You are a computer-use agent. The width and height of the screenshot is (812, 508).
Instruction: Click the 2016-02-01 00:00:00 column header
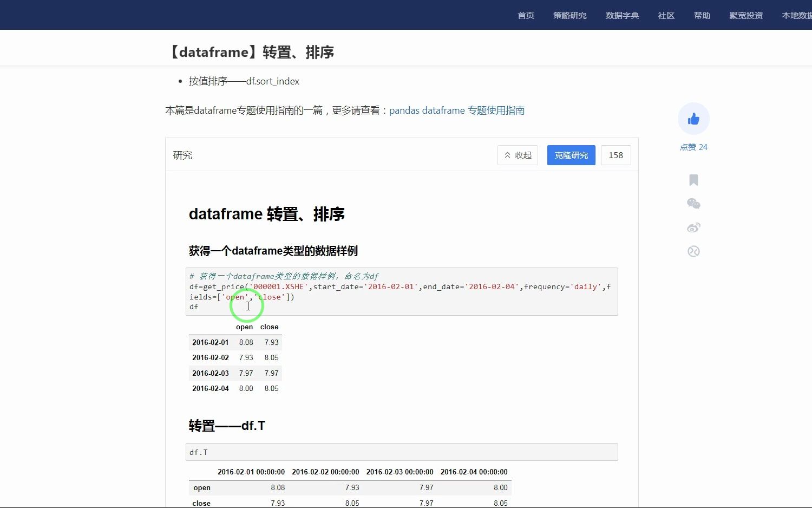click(251, 472)
